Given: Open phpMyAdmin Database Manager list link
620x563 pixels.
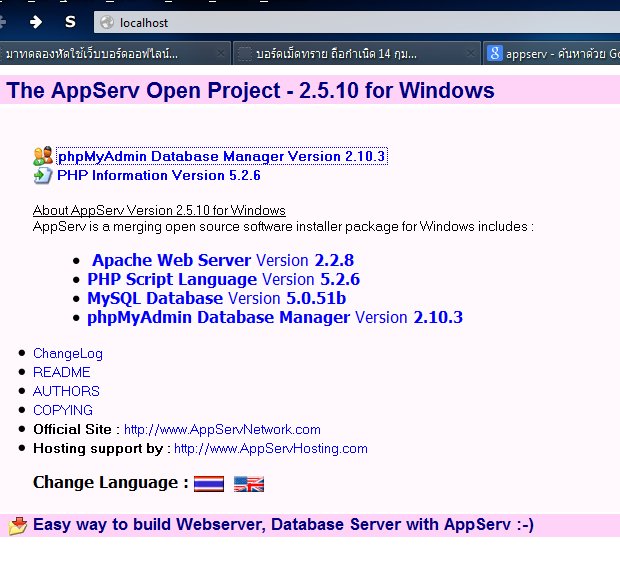Looking at the screenshot, I should (218, 317).
